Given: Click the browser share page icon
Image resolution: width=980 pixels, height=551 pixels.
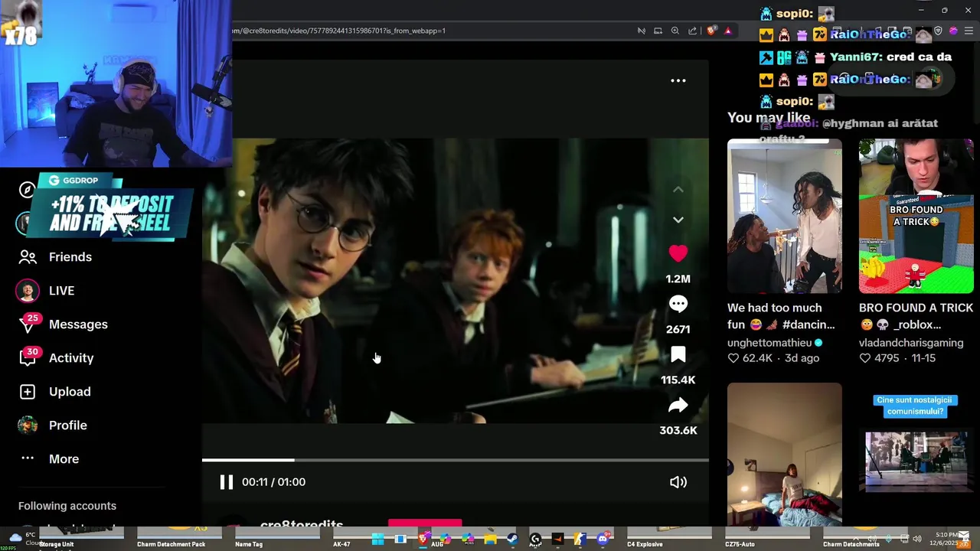Looking at the screenshot, I should [693, 31].
